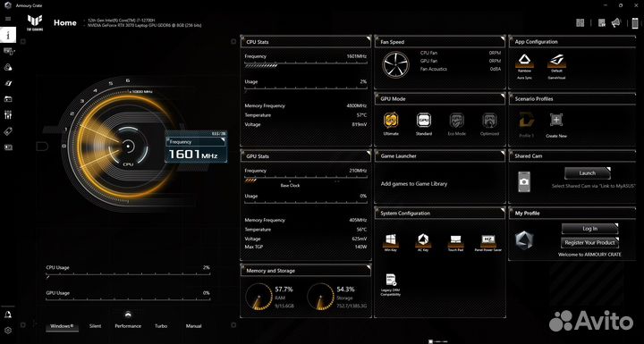The width and height of the screenshot is (644, 344).
Task: Click the fan wheel icon in Fan Speed
Action: 395,64
